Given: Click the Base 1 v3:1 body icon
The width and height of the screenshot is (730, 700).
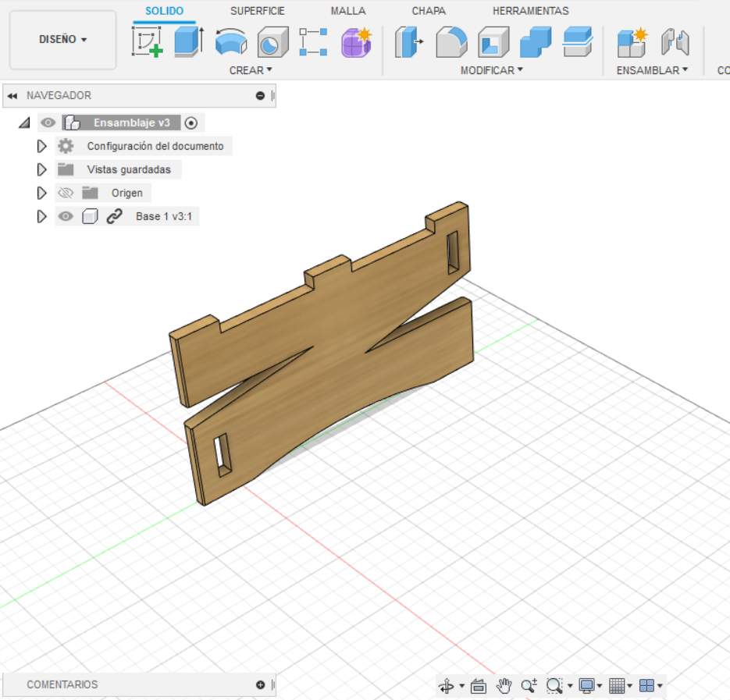Looking at the screenshot, I should point(90,216).
